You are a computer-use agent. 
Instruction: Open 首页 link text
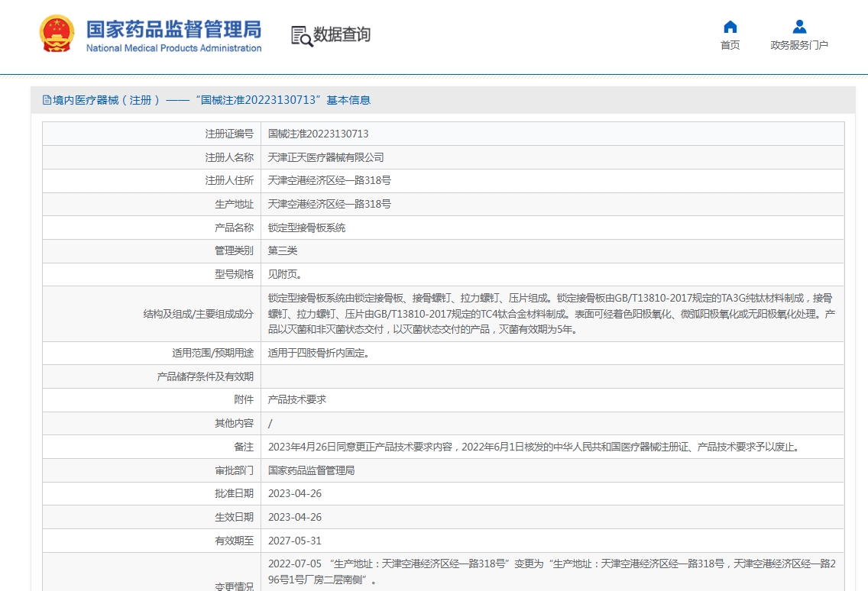[x=730, y=45]
